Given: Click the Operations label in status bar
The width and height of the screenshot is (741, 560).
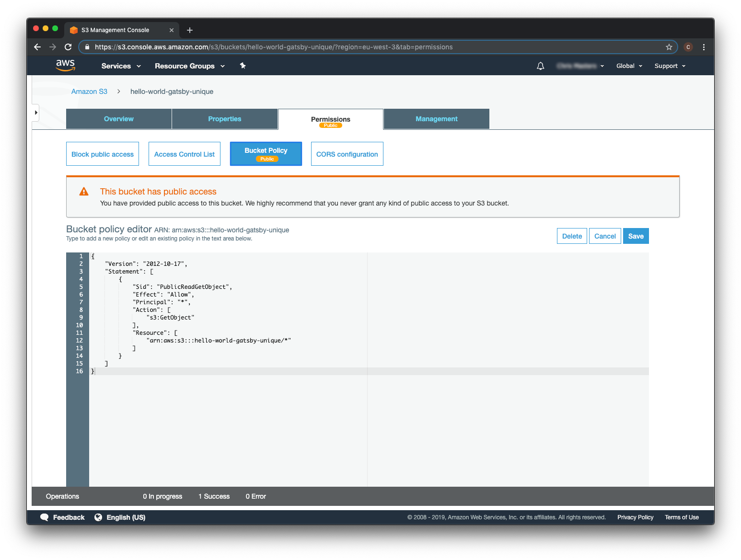Looking at the screenshot, I should (62, 496).
